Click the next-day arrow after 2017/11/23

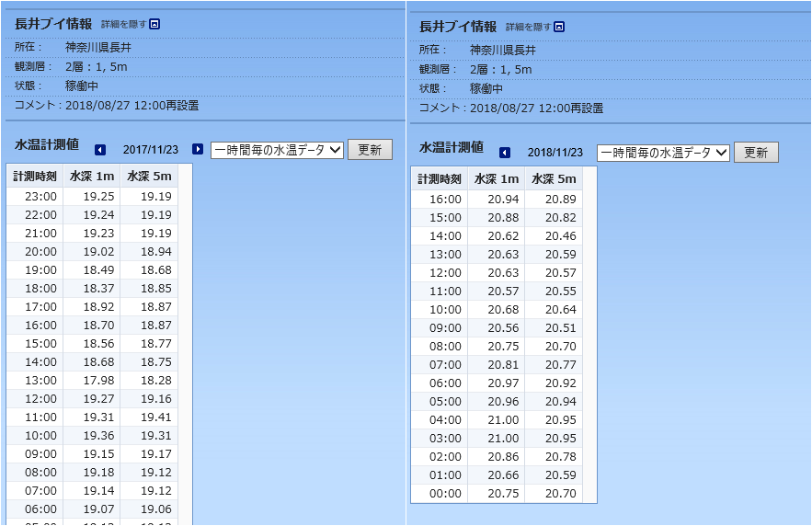click(198, 150)
